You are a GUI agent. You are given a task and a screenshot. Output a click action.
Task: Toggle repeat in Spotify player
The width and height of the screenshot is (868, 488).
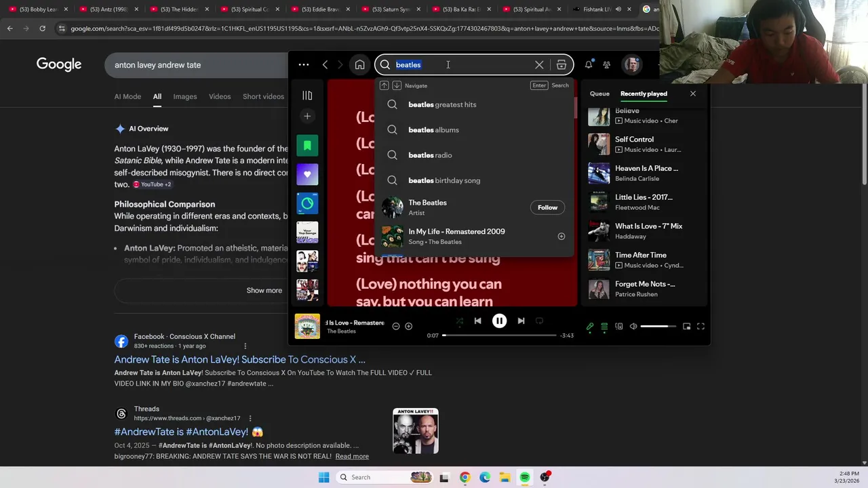539,321
